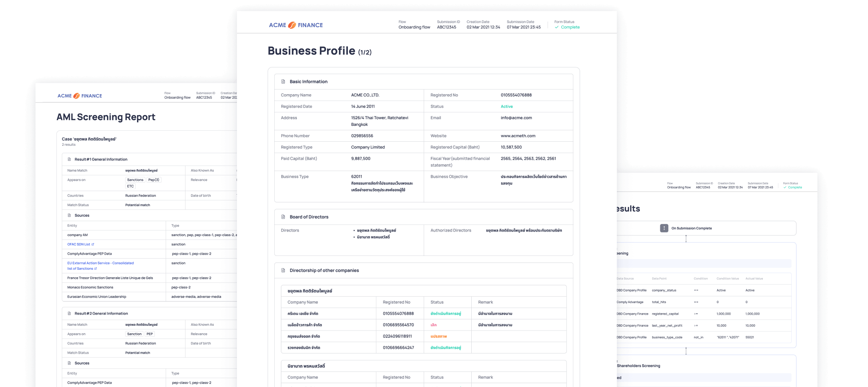Image resolution: width=868 pixels, height=387 pixels.
Task: Click the ACME Finance logo on Business Profile
Action: coord(296,25)
